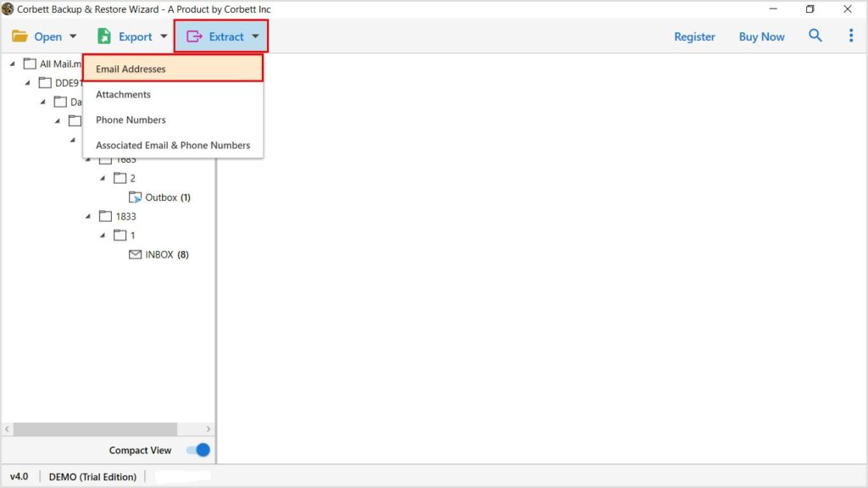Click the All Mail folder icon
The width and height of the screenshot is (868, 488).
[30, 64]
